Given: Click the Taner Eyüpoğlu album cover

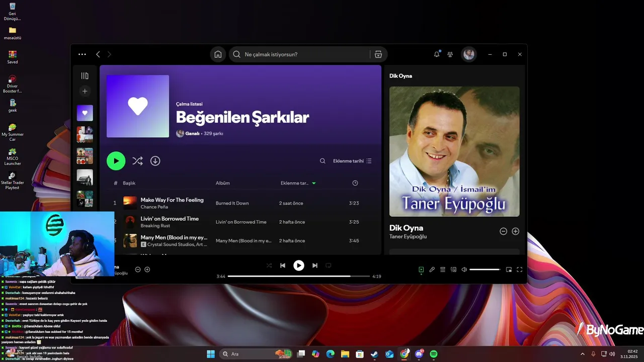Looking at the screenshot, I should tap(454, 151).
